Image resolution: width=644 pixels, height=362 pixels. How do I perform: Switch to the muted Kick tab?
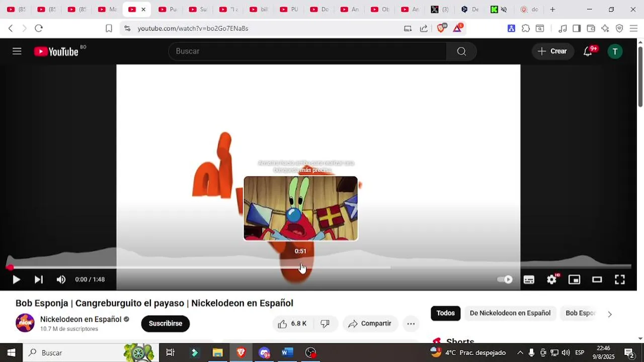click(499, 10)
